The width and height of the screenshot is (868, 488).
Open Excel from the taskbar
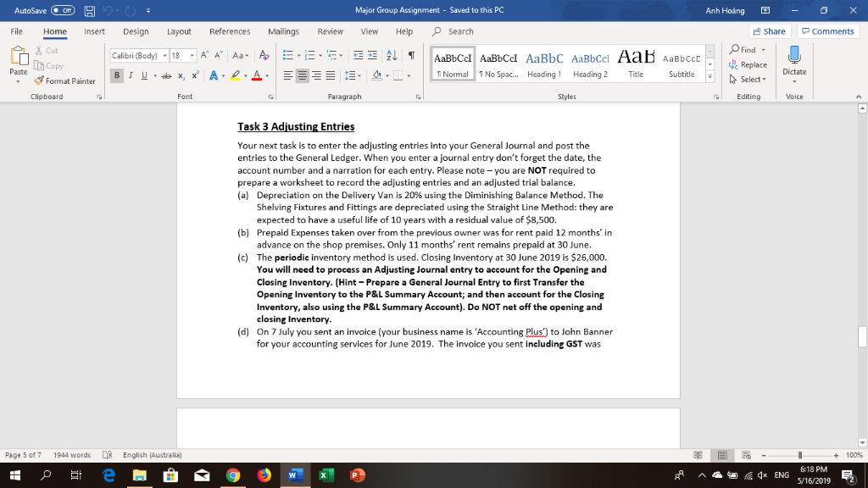[x=326, y=475]
